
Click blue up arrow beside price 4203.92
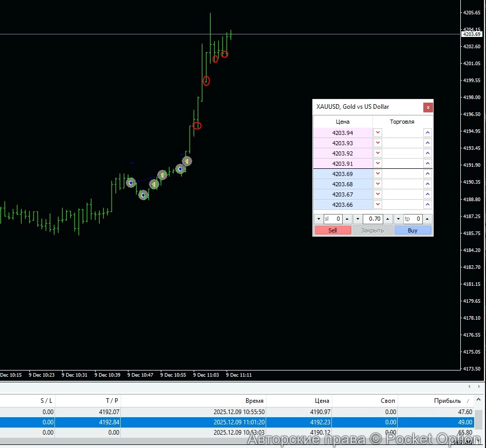[x=427, y=153]
